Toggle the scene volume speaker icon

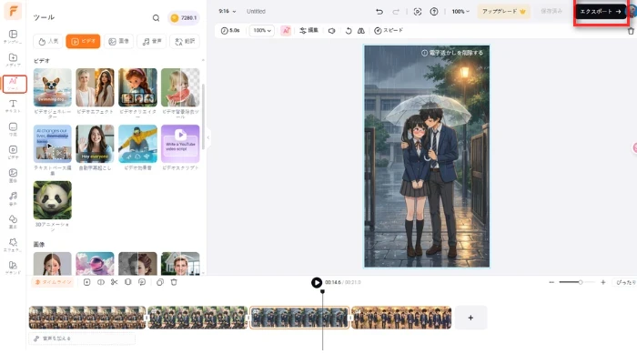(331, 31)
